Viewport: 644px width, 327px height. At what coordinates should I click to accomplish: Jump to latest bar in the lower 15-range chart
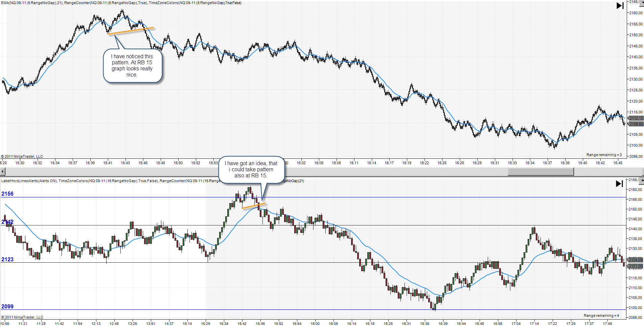click(619, 183)
